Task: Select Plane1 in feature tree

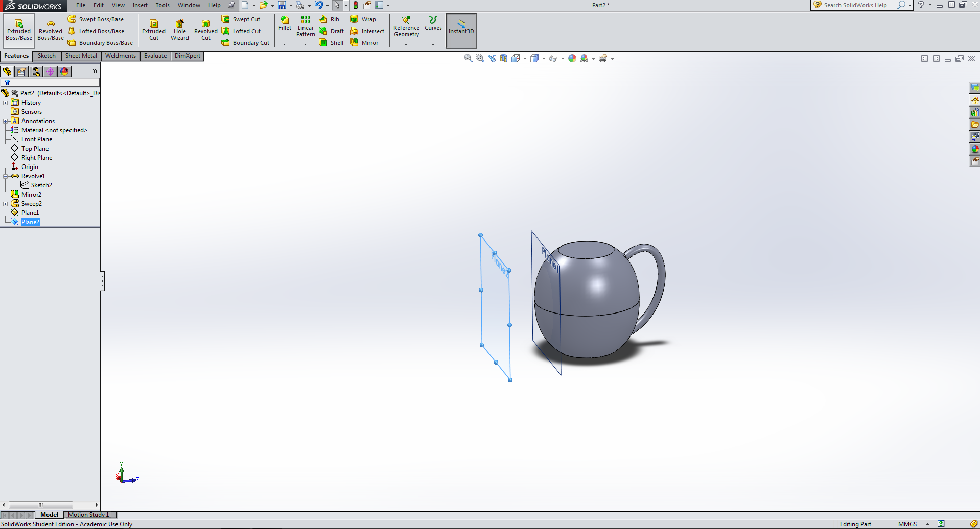Action: 25,213
